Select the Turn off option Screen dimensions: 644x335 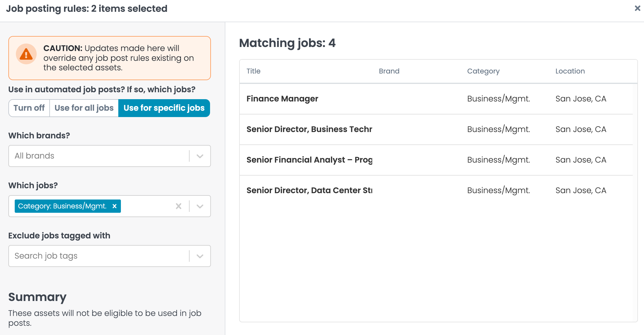coord(29,108)
